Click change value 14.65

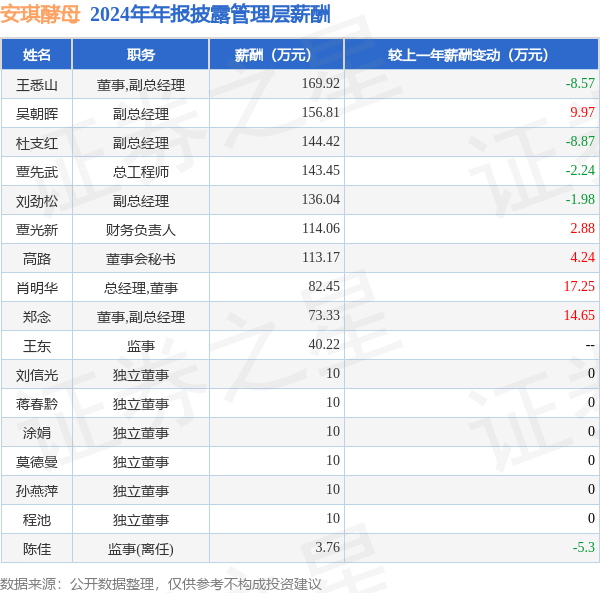(x=579, y=315)
